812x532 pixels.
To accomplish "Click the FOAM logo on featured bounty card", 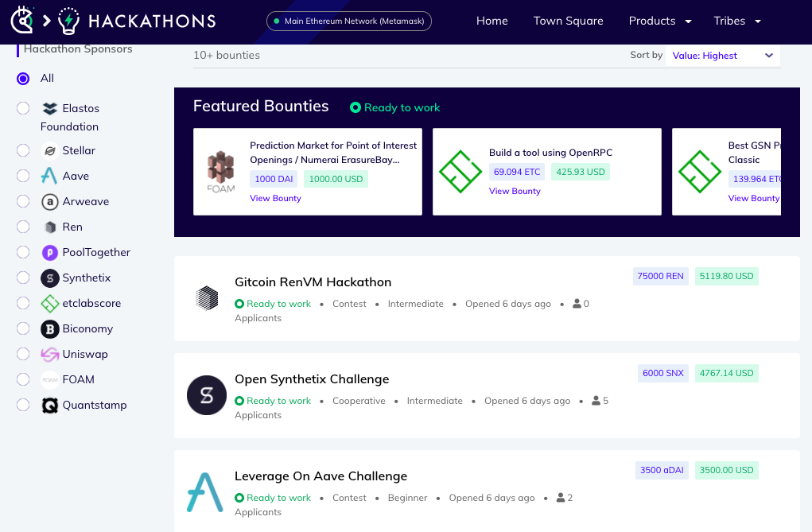I will (221, 172).
